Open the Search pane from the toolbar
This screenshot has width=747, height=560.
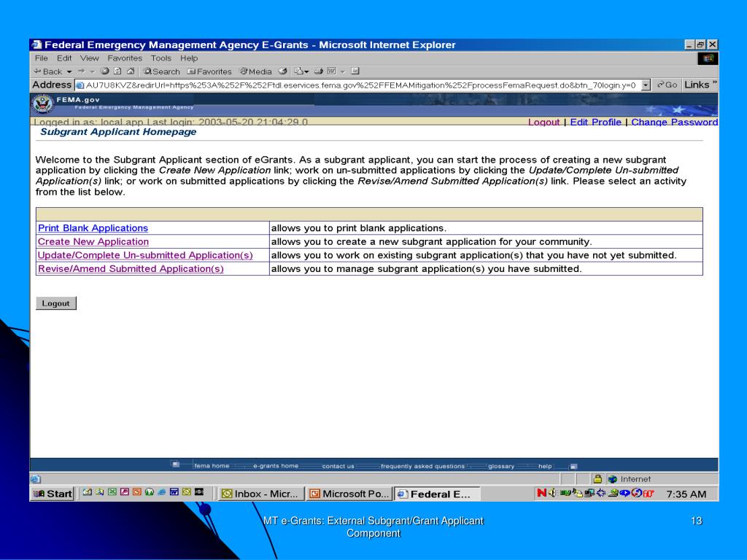(x=161, y=71)
